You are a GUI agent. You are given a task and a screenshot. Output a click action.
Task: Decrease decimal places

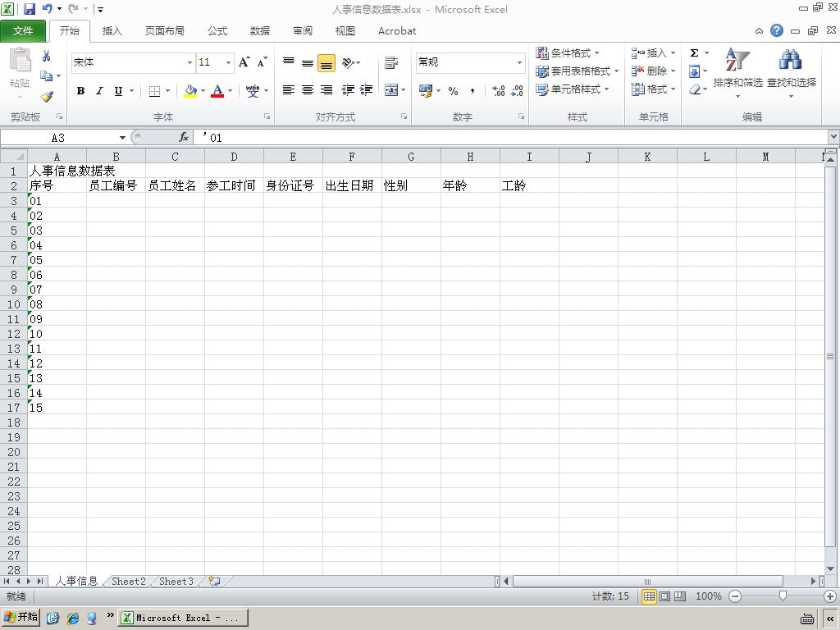517,90
